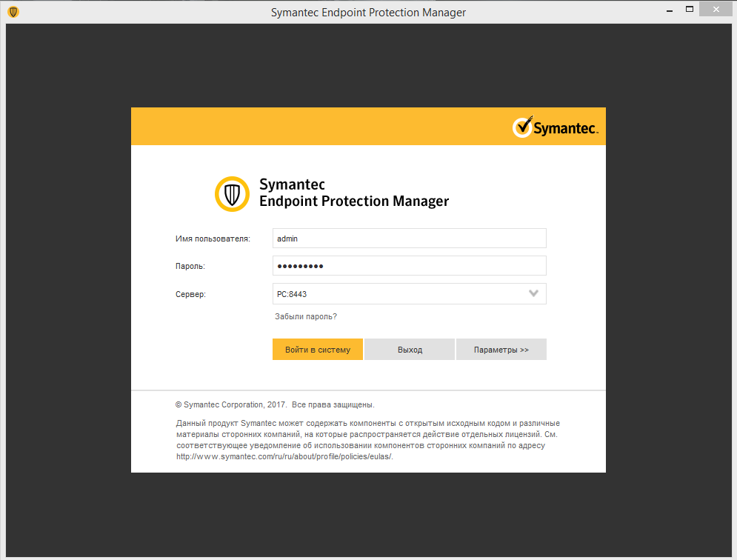Click the 'Пароль:' label
Viewport: 737px width, 560px height.
tap(190, 266)
